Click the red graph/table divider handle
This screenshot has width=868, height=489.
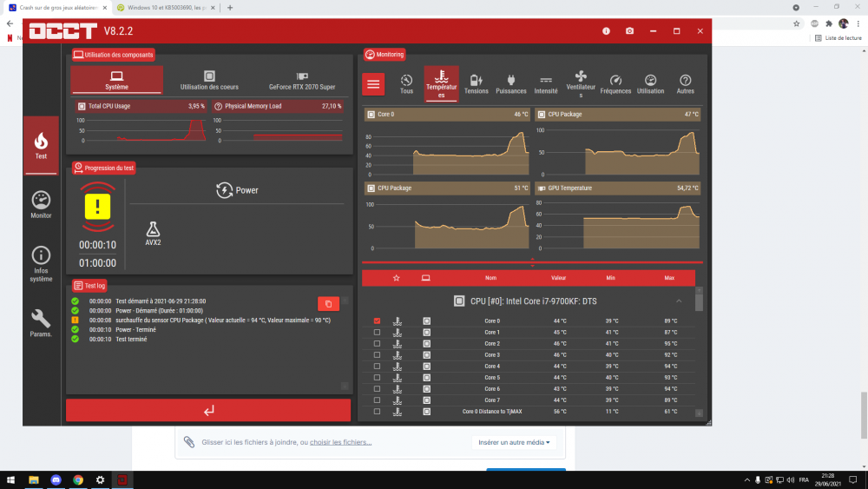532,261
